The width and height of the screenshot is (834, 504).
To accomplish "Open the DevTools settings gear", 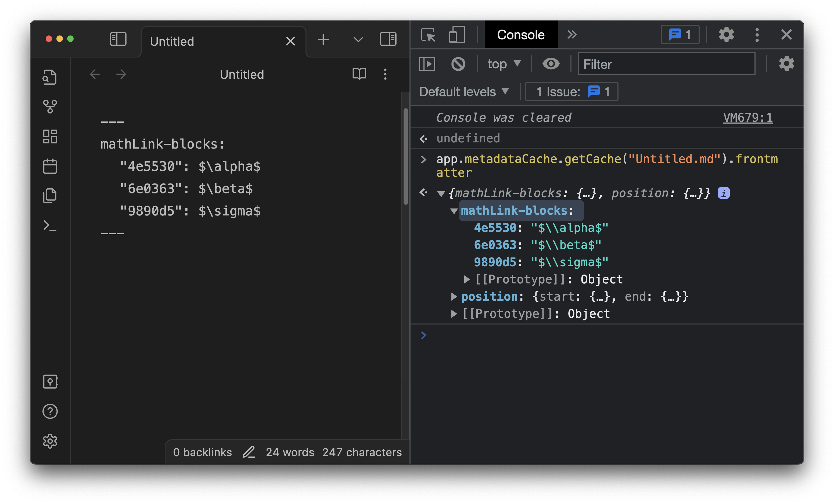I will (x=727, y=34).
